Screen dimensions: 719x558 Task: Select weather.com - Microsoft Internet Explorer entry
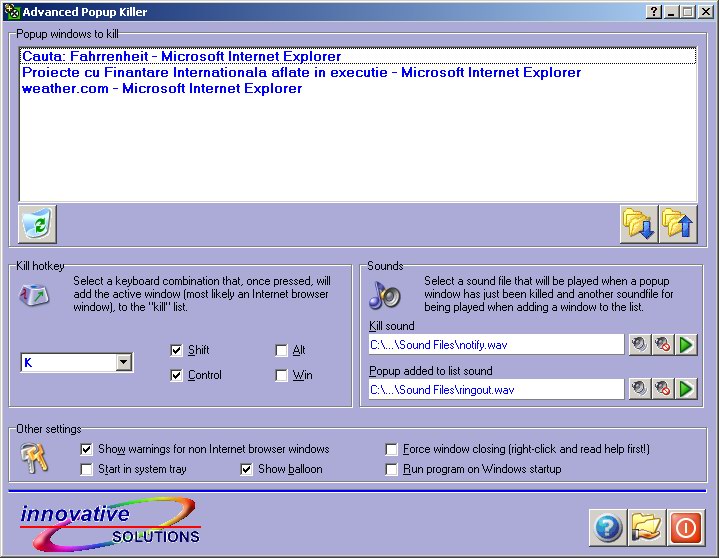pos(358,88)
